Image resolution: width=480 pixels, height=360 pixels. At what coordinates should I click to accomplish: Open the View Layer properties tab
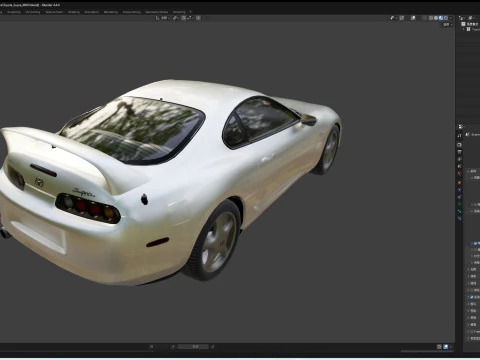(x=459, y=159)
